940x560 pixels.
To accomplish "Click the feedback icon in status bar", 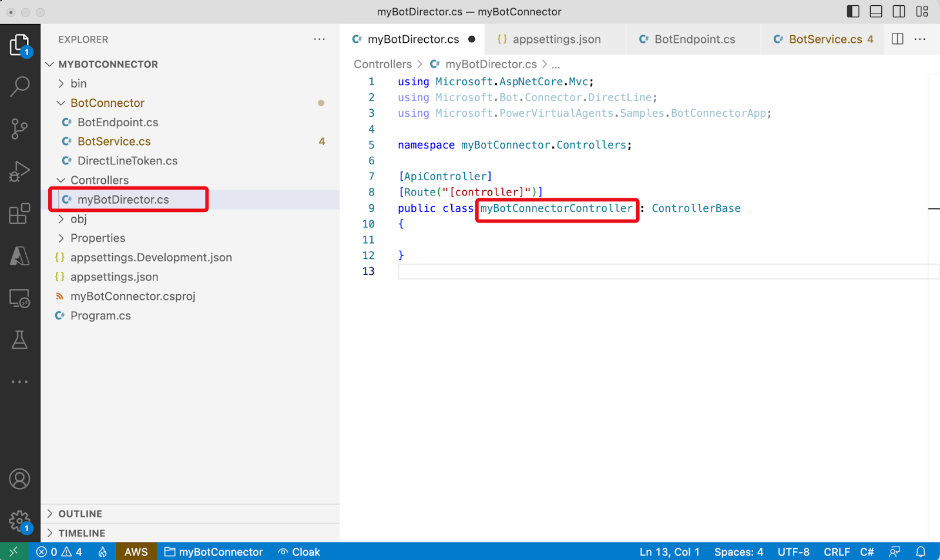I will (894, 552).
